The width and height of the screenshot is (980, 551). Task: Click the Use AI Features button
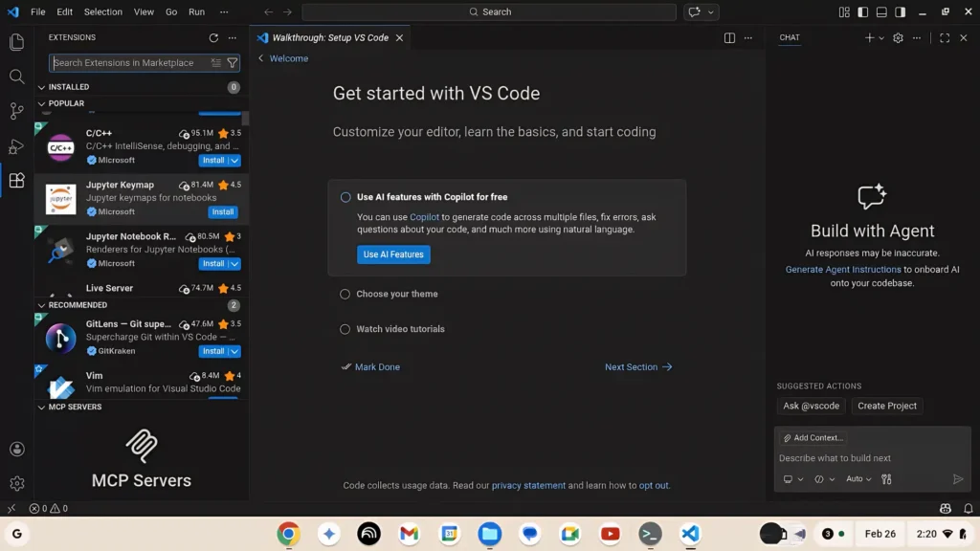393,254
